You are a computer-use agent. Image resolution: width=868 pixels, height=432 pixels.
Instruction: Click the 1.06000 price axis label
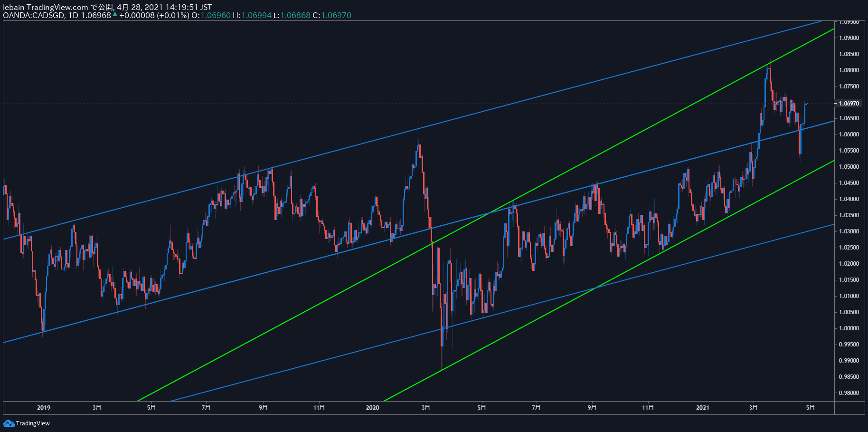[x=849, y=134]
